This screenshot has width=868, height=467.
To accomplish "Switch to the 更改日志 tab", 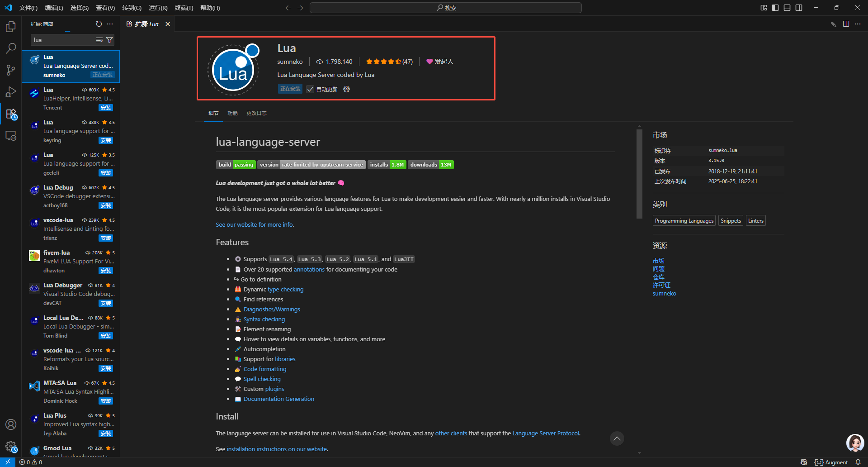I will 256,113.
